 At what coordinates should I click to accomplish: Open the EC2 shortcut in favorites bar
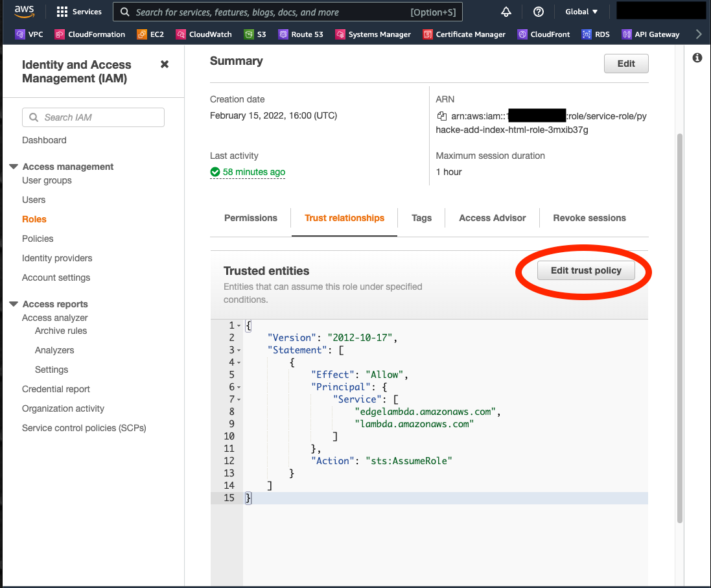tap(150, 34)
